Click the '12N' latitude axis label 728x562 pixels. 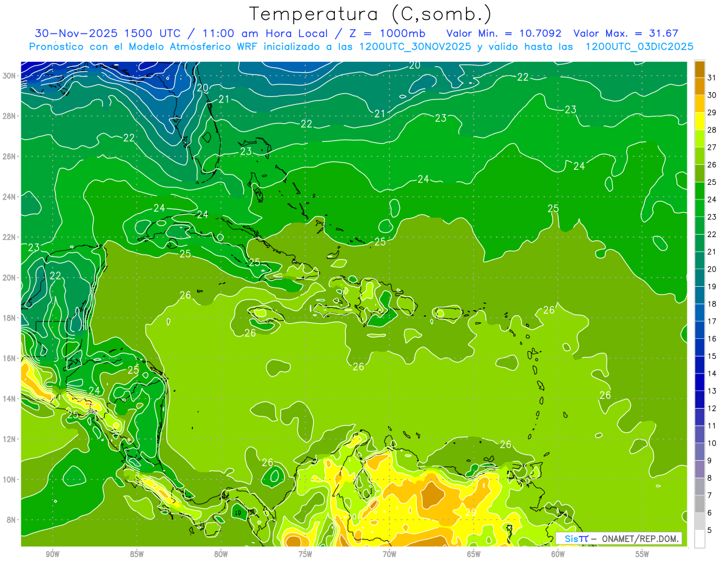[x=10, y=439]
